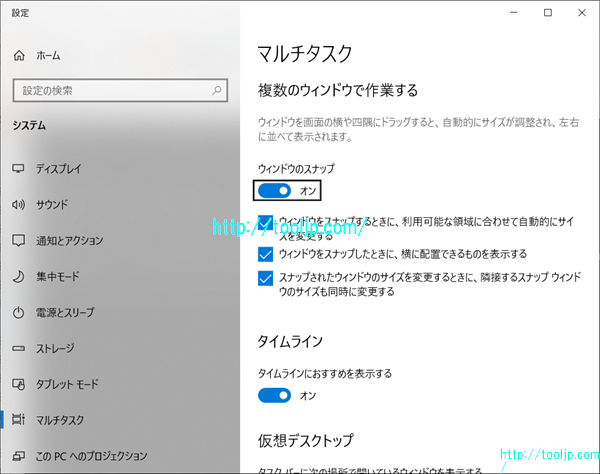The width and height of the screenshot is (600, 474).
Task: Click the Focus assist moon icon
Action: [x=18, y=277]
